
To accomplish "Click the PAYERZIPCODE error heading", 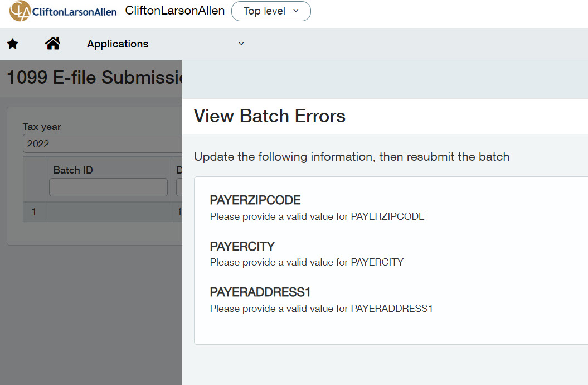I will tap(255, 200).
